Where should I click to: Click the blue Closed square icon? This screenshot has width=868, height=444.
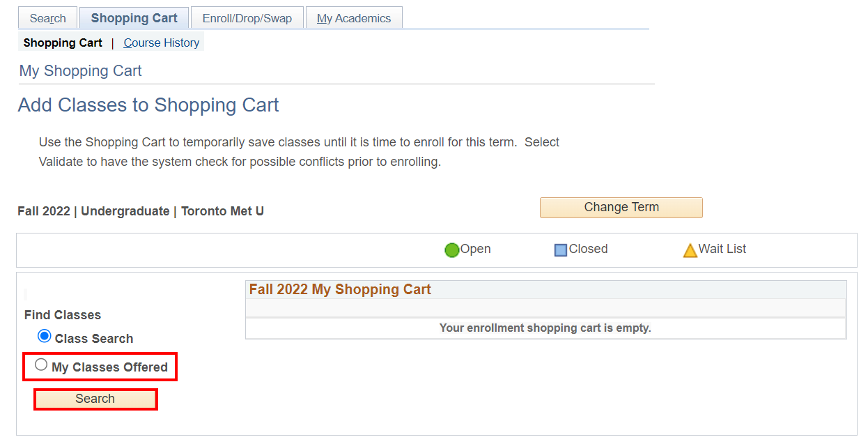[561, 250]
